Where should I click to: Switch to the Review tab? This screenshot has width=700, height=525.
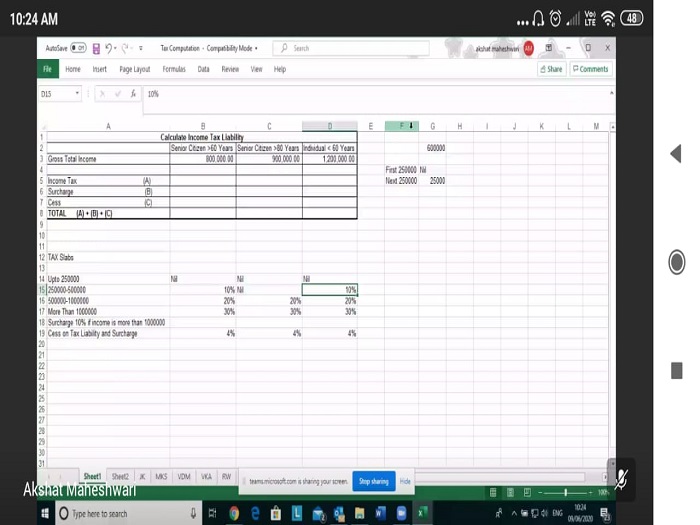point(230,69)
